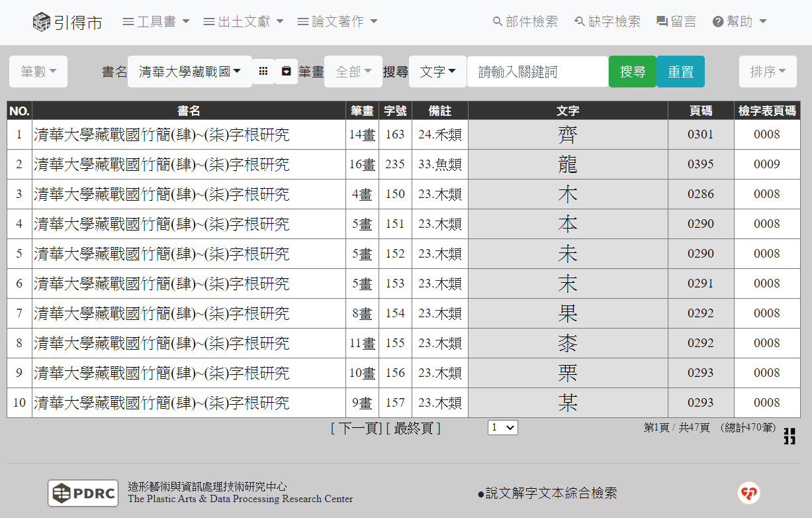The image size is (812, 518).
Task: Click the grid view icon beside the book selector
Action: (263, 71)
